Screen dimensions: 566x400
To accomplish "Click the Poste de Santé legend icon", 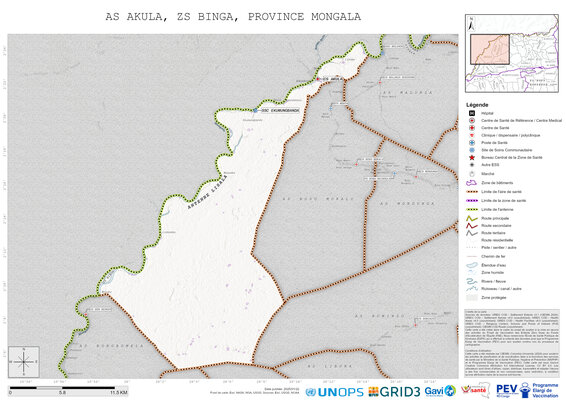I will [471, 143].
